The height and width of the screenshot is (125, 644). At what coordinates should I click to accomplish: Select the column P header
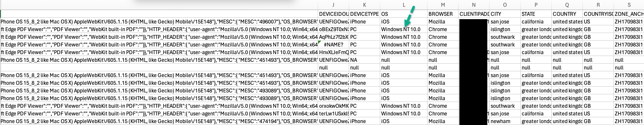tap(536, 5)
